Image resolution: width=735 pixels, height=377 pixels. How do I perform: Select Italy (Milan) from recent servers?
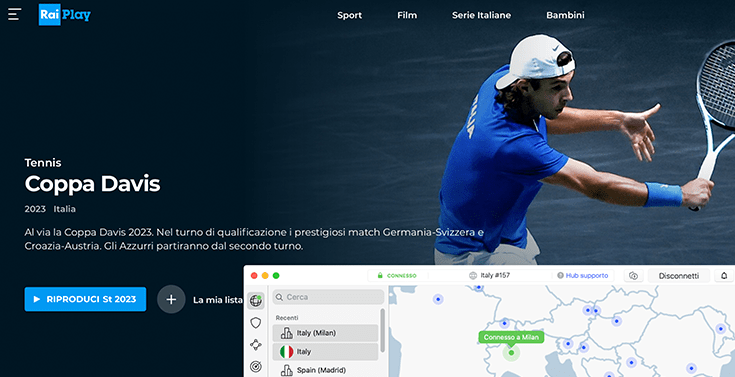coord(325,333)
